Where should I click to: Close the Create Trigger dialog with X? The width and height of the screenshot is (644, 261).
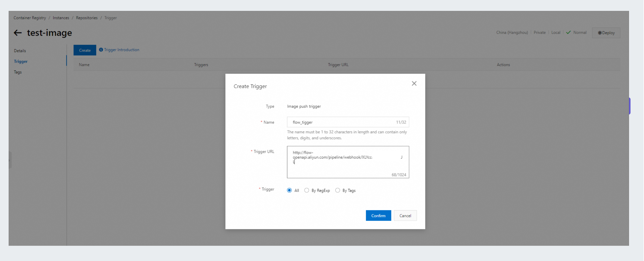pos(414,83)
